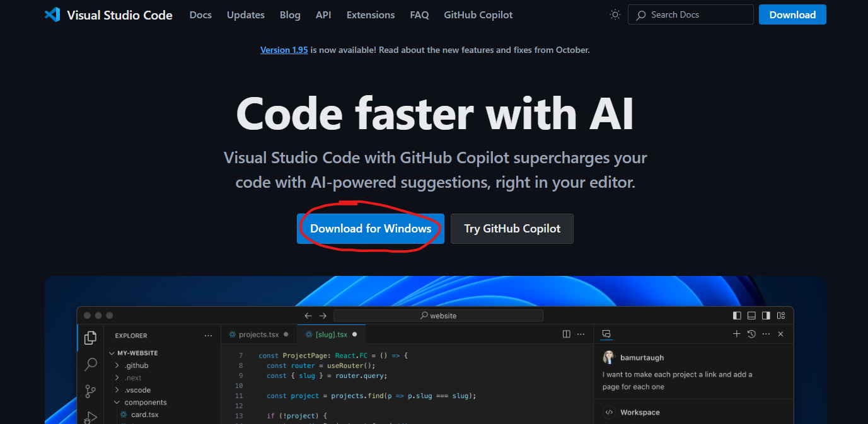Click the 'Workspace' label in the chat
868x424 pixels.
[640, 412]
